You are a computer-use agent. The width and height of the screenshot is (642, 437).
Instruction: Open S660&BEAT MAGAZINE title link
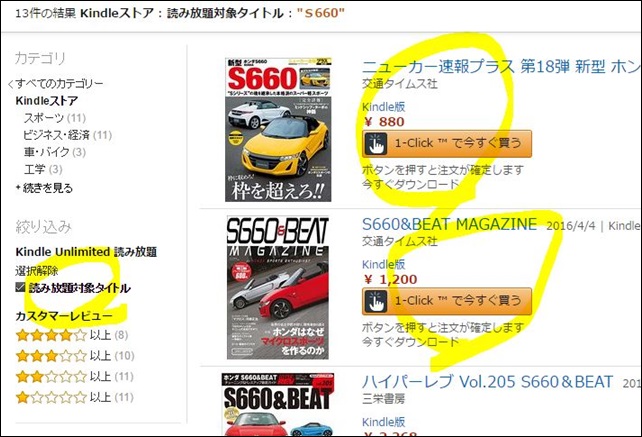point(450,224)
